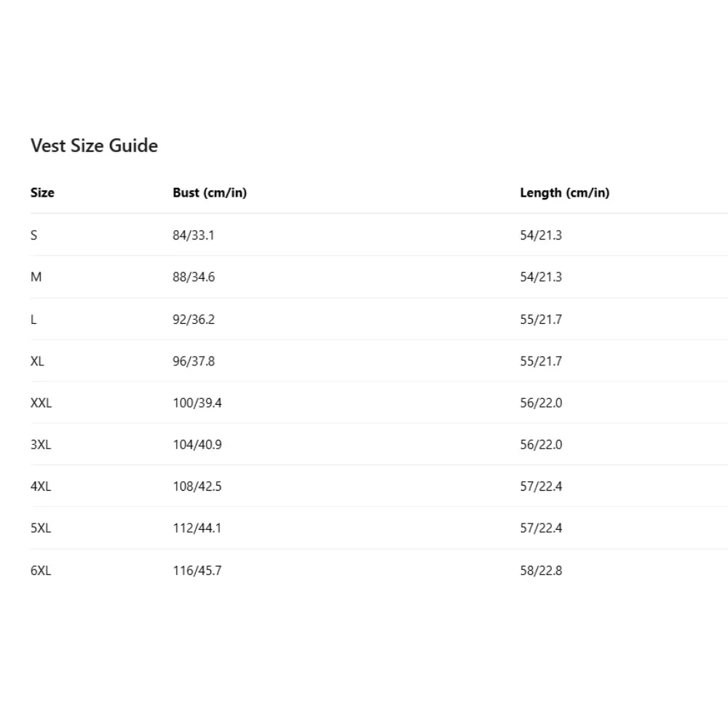The image size is (728, 728).
Task: Select the 4XL size row label
Action: click(41, 486)
